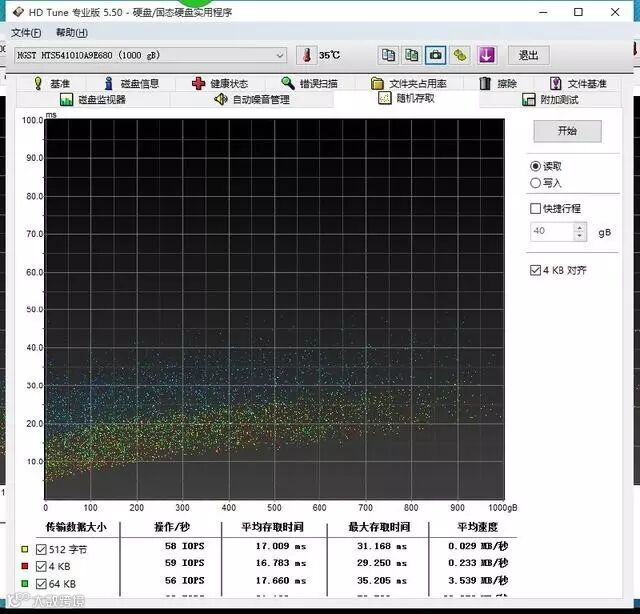Viewport: 640px width, 614px height.
Task: Click the copy text to clipboard icon
Action: click(388, 55)
